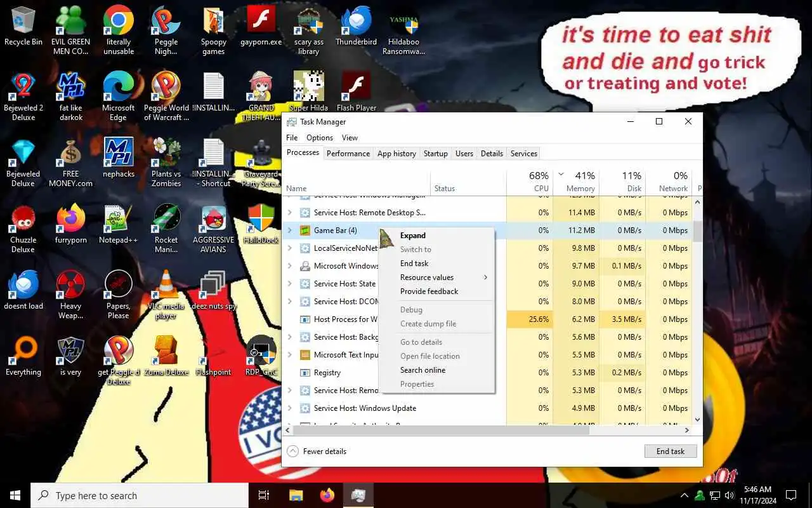Expand the Service Host: State row
Viewport: 812px width, 508px height.
290,284
